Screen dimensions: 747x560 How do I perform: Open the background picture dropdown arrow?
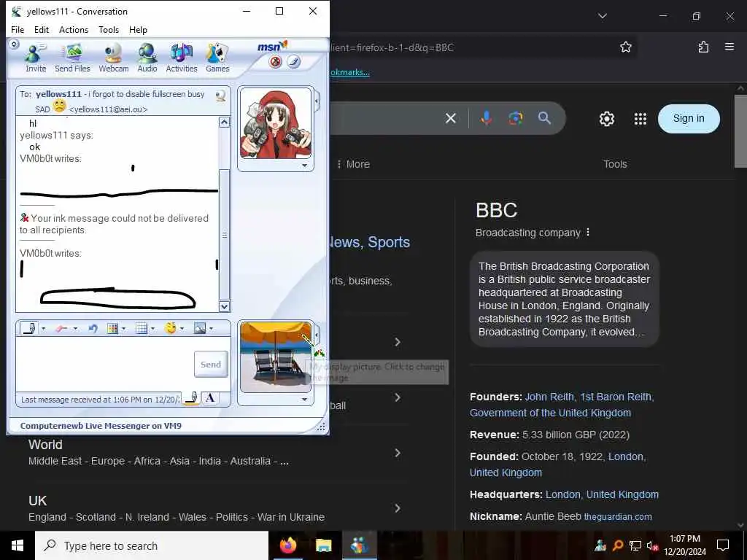[211, 329]
